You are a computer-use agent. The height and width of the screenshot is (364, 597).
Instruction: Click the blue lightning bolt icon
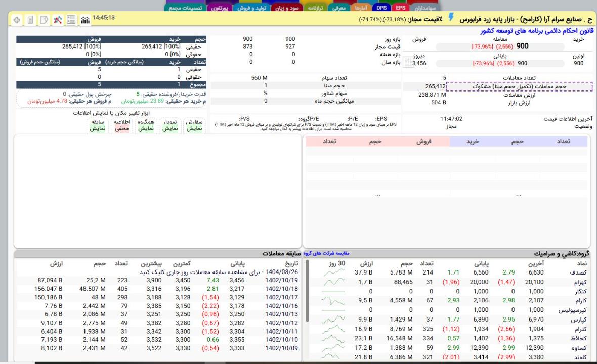tap(452, 19)
